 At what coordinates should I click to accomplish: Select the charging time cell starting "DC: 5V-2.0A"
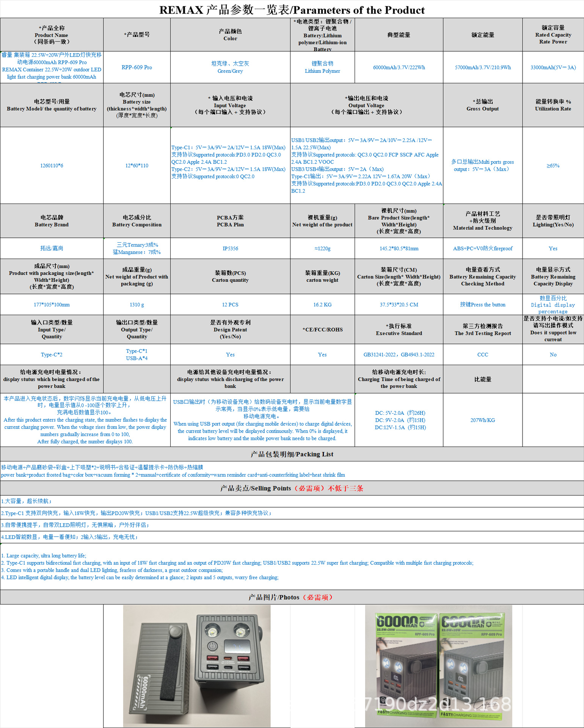(399, 420)
